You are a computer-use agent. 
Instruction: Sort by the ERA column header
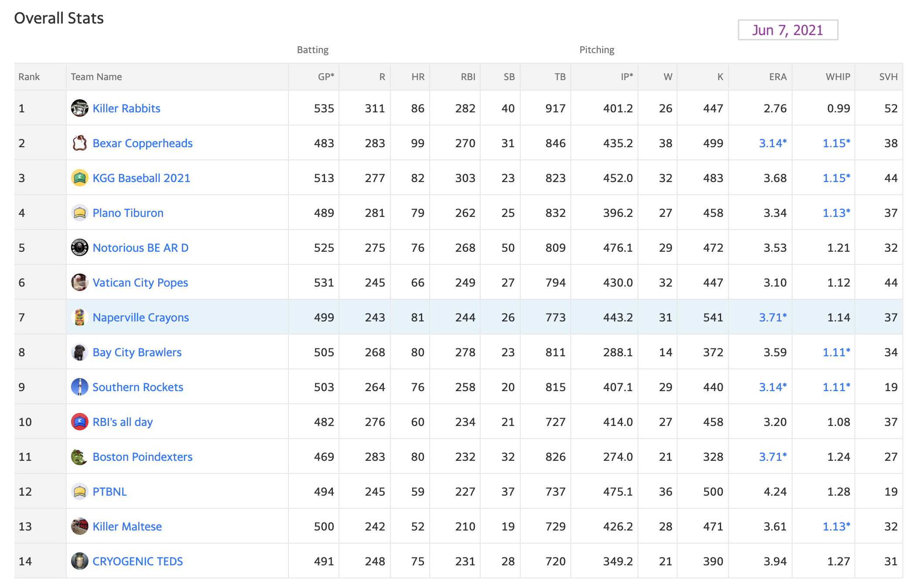tap(778, 77)
